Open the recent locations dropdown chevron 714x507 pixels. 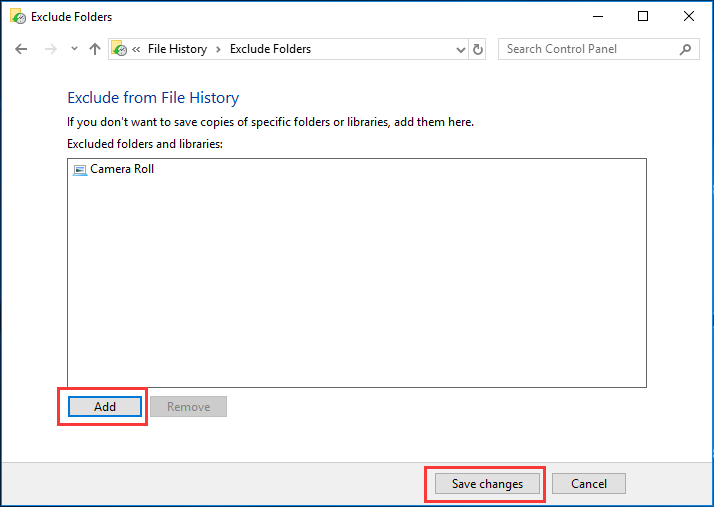click(x=73, y=49)
